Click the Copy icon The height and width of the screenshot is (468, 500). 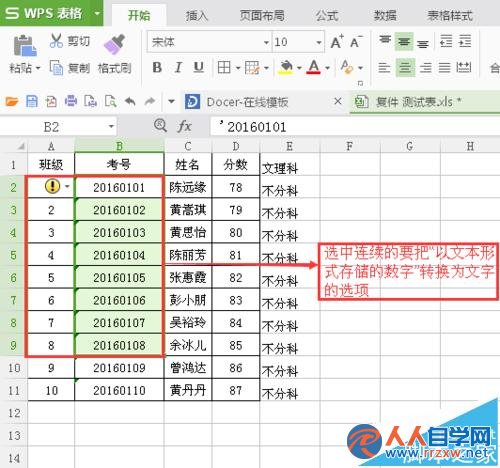56,68
